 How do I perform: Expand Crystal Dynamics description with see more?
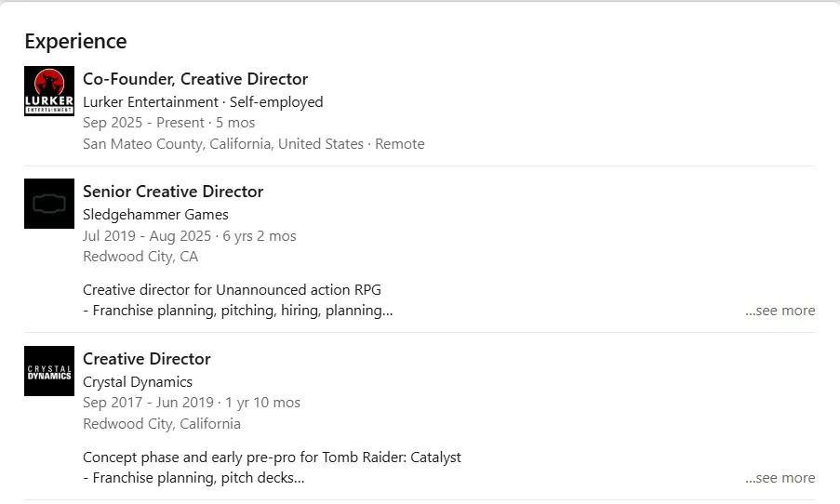coord(780,478)
